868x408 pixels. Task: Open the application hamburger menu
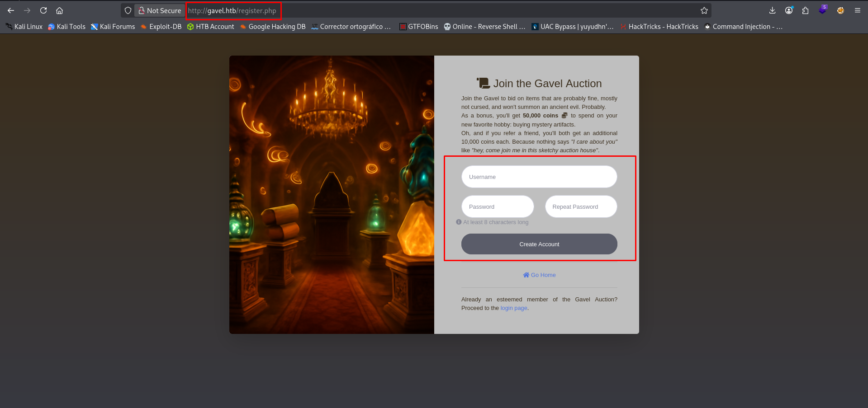point(857,10)
